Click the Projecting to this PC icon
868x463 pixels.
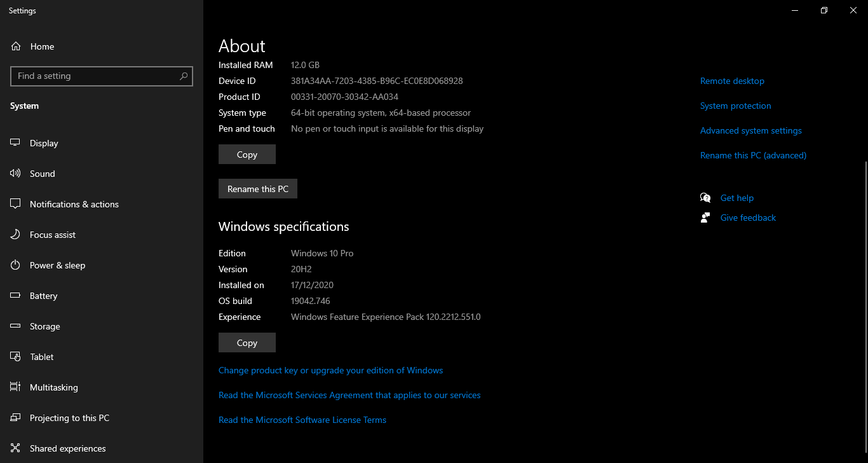[16, 418]
